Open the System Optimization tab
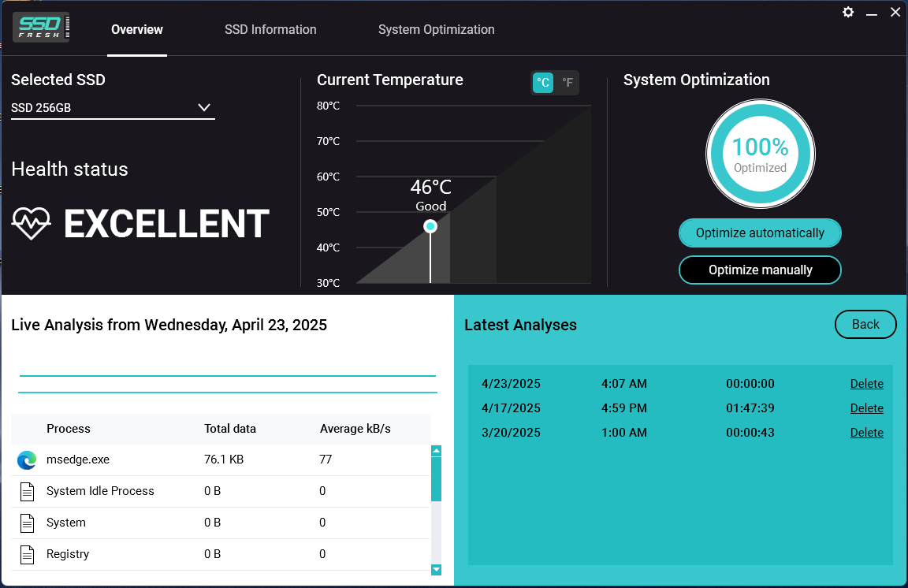 pyautogui.click(x=436, y=29)
